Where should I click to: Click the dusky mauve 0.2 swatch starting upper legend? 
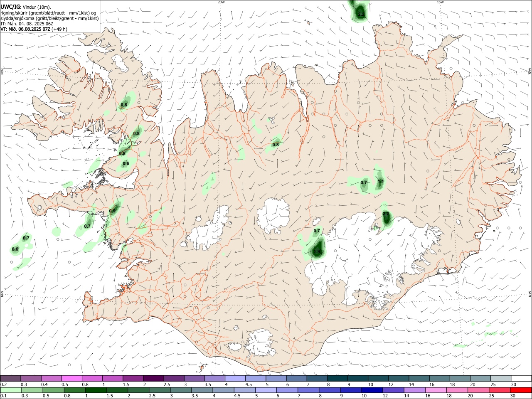10,378
